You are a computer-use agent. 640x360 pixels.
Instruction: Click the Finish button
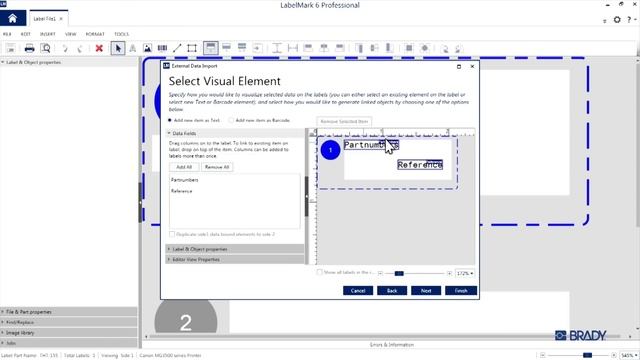coord(461,291)
